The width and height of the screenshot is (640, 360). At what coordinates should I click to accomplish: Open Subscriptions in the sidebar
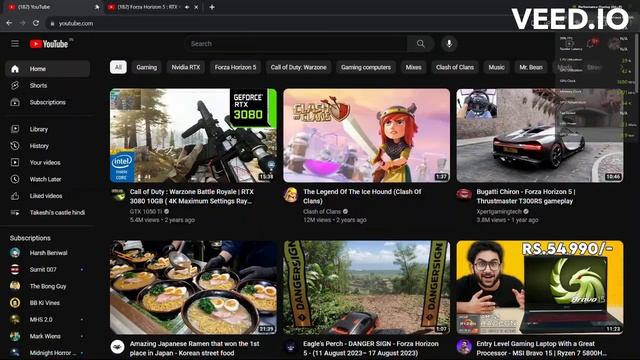click(x=48, y=102)
